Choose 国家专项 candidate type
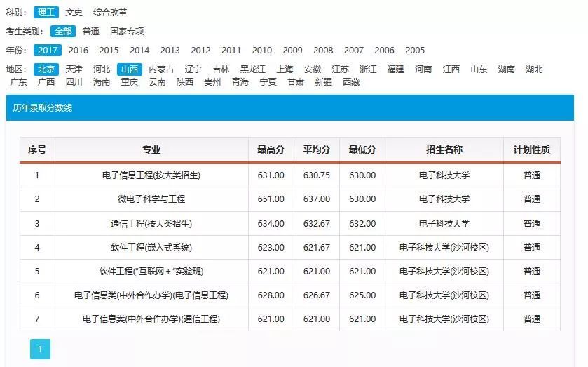The height and width of the screenshot is (367, 588). pos(127,32)
